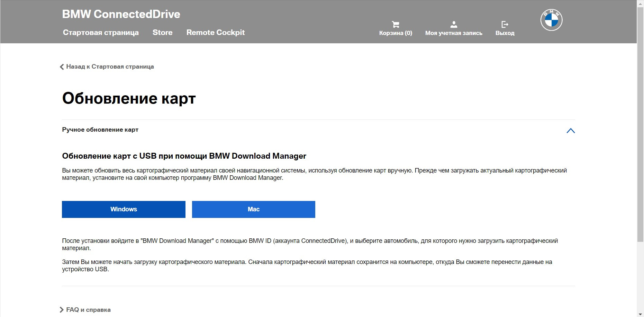Click the FAQ и справка text

88,310
